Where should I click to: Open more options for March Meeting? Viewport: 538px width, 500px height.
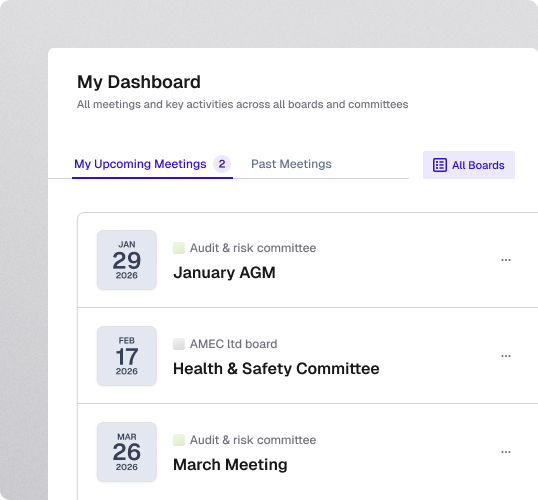coord(506,452)
